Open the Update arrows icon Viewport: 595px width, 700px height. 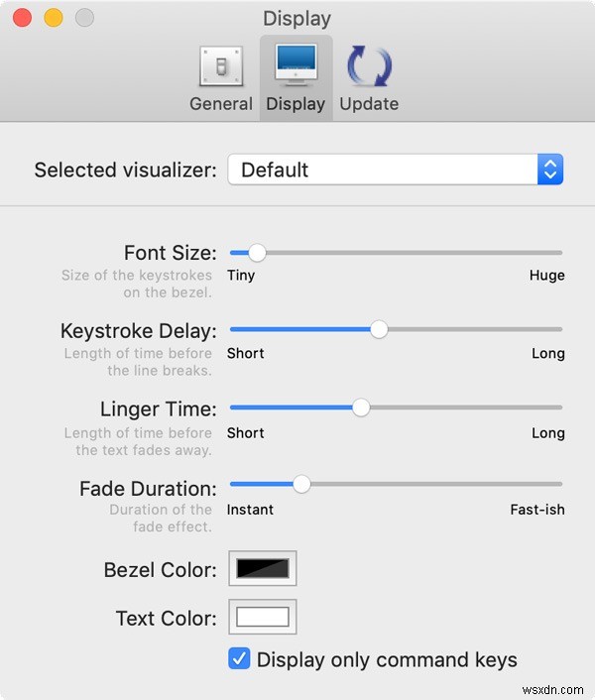click(x=370, y=66)
